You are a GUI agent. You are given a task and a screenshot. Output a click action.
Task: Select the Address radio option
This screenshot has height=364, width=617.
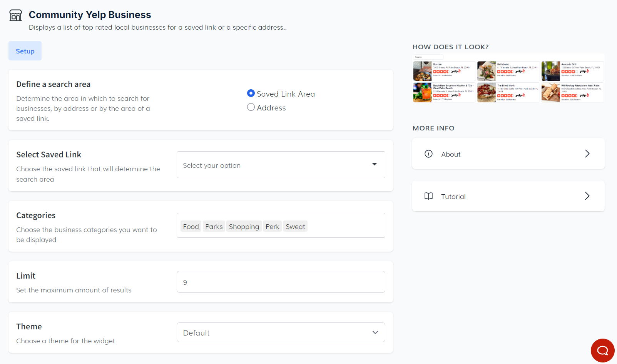click(251, 107)
